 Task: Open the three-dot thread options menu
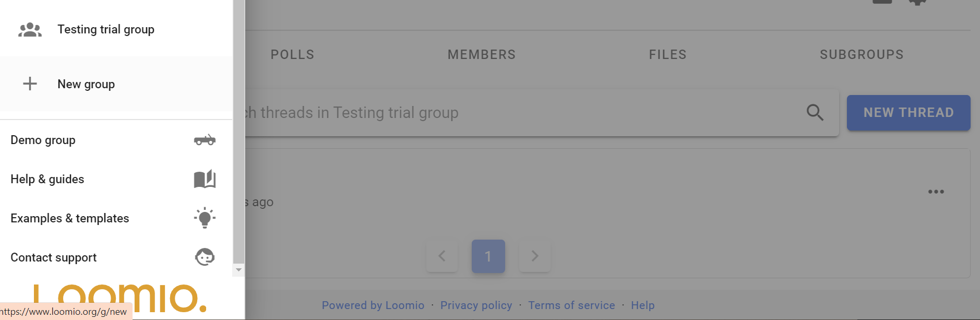tap(936, 192)
